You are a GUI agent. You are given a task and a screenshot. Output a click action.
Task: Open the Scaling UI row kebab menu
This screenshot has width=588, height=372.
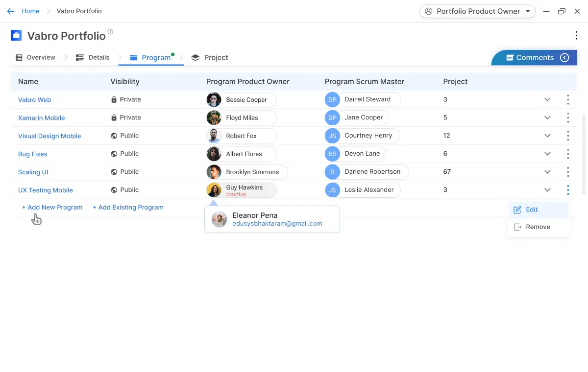(568, 172)
